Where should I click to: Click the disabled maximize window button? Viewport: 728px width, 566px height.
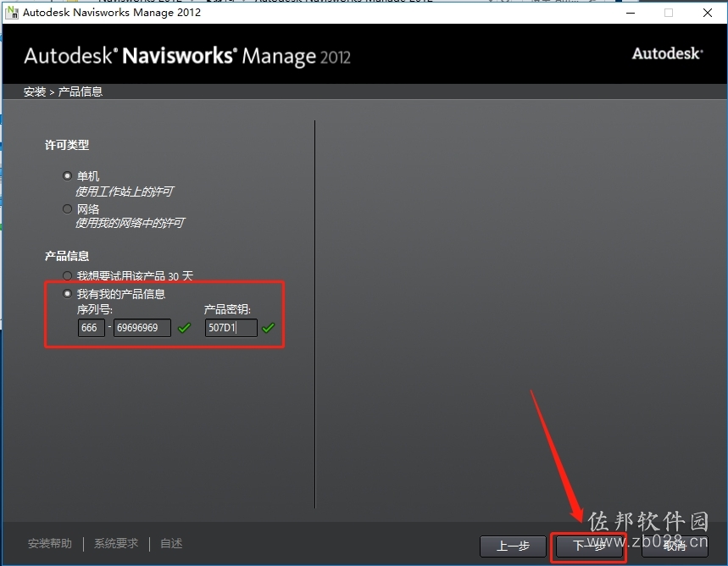pyautogui.click(x=669, y=13)
